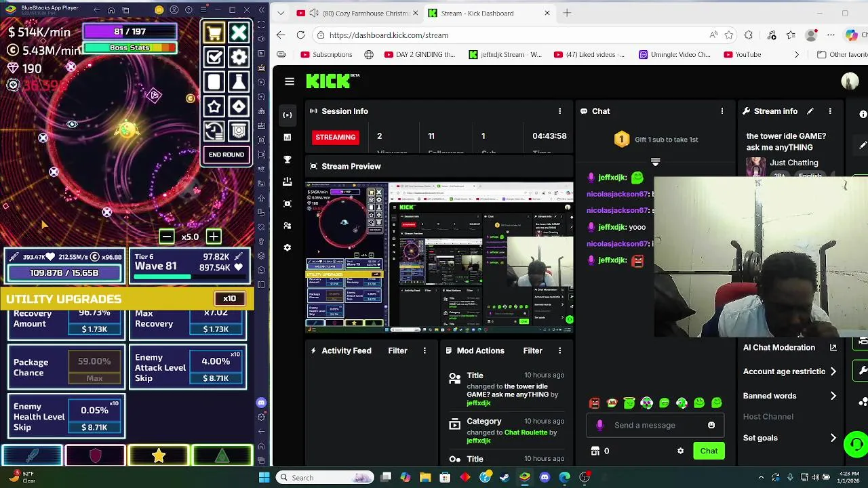868x488 pixels.
Task: Open AI Chat Moderation external link
Action: click(x=833, y=348)
